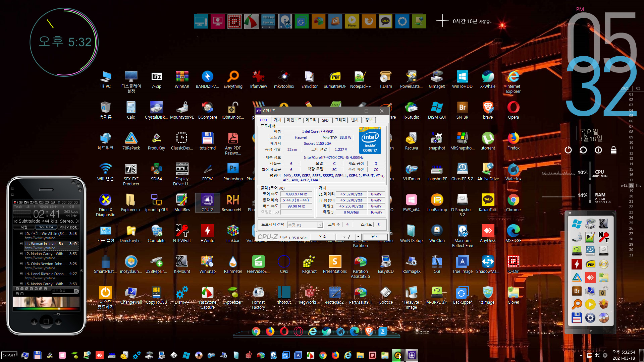The image size is (644, 362).
Task: Click the Opera icon in the bottom dock
Action: [284, 331]
